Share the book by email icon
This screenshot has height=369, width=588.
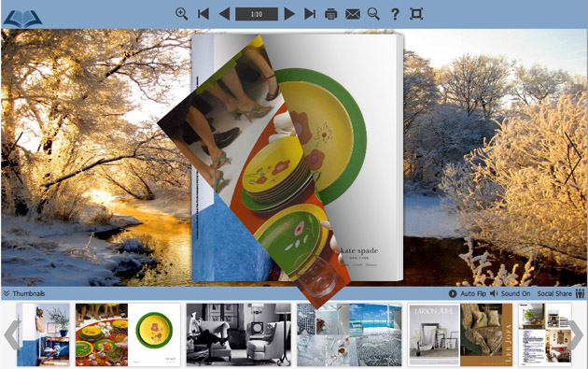[x=353, y=14]
